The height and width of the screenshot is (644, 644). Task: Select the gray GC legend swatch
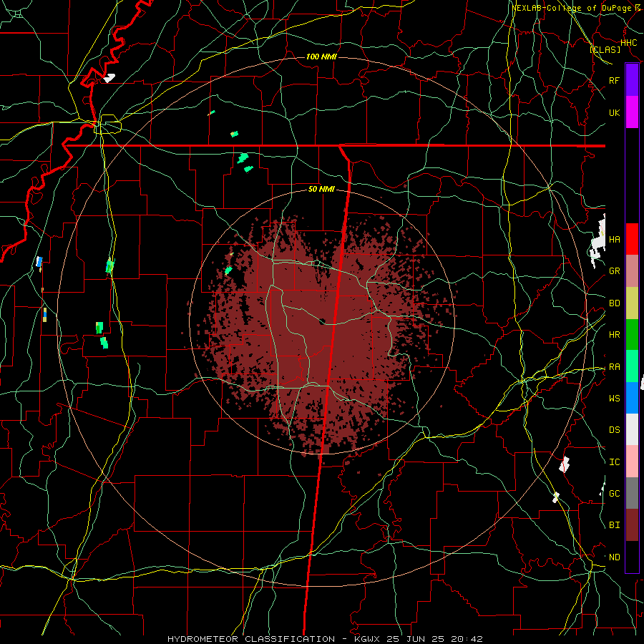tap(632, 493)
